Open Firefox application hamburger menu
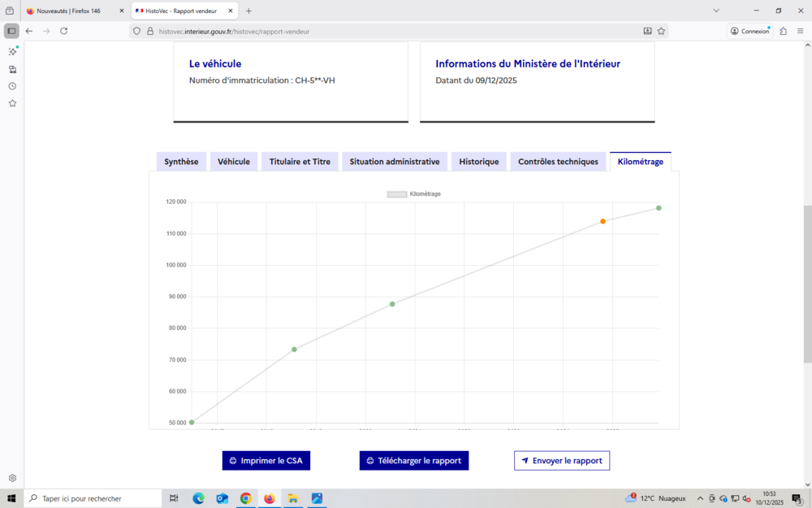This screenshot has height=508, width=812. pos(800,31)
